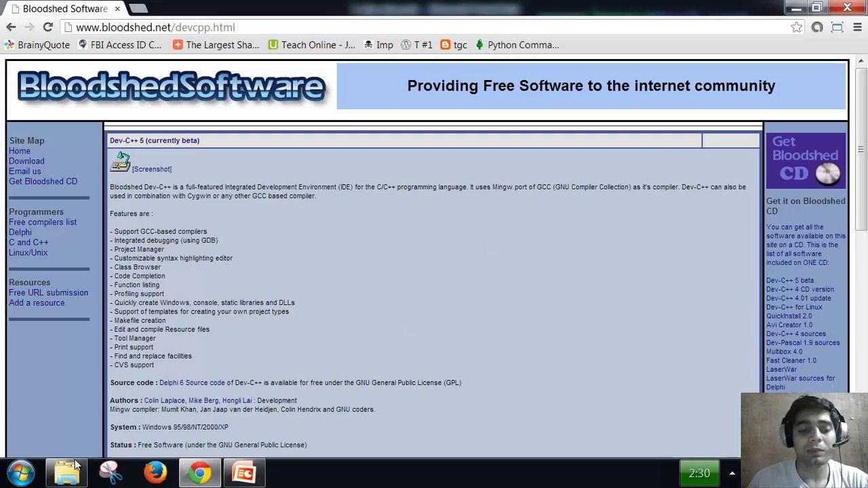Click Add a resource link
The height and width of the screenshot is (488, 868).
coord(37,303)
